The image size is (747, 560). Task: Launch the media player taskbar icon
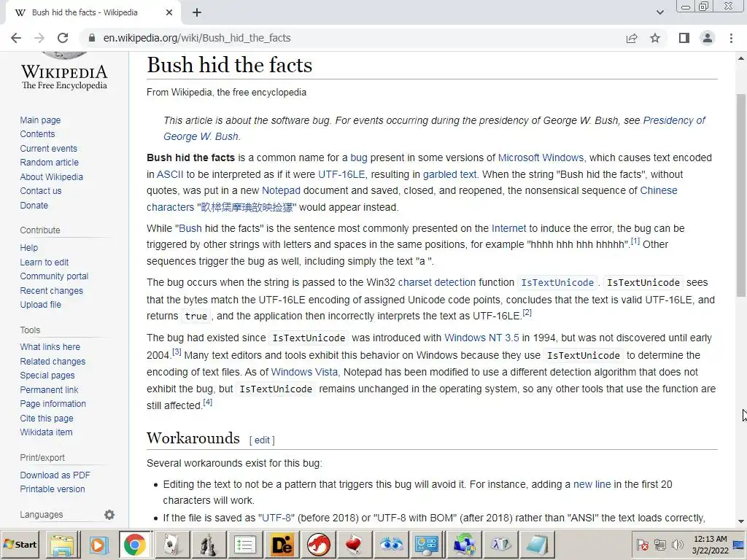tap(98, 545)
